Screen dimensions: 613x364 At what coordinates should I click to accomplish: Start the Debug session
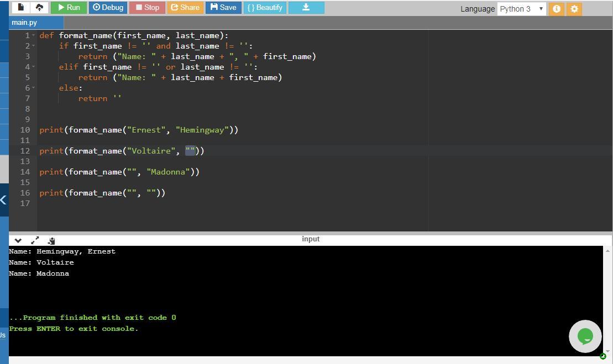click(108, 7)
